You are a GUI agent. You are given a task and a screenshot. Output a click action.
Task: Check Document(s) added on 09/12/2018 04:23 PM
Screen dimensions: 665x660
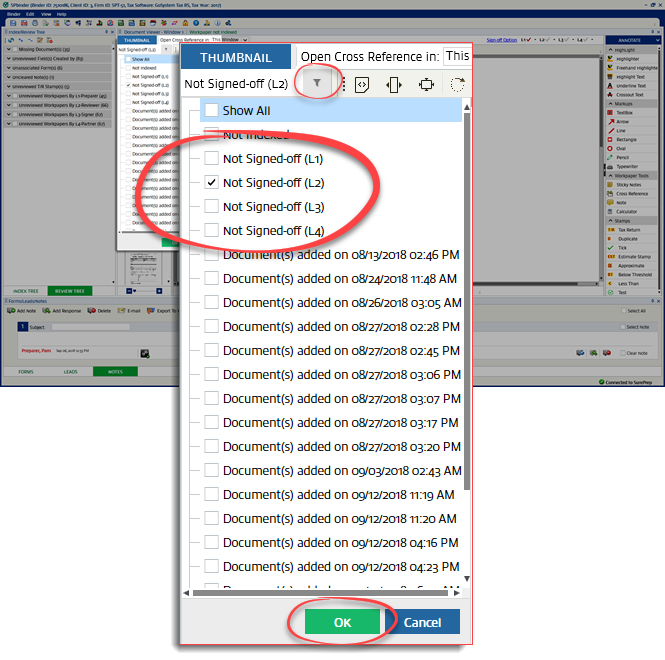(211, 566)
